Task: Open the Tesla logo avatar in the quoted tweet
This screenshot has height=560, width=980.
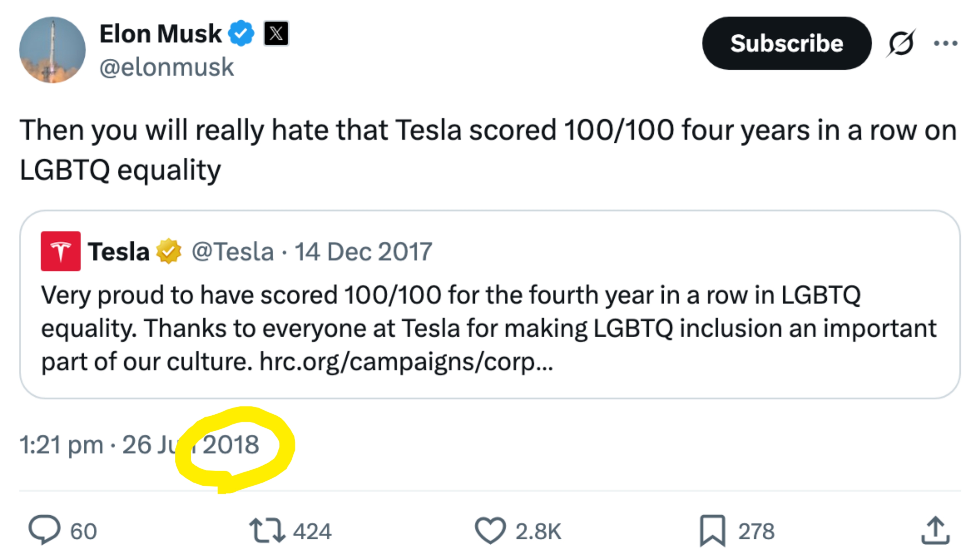Action: (x=60, y=251)
